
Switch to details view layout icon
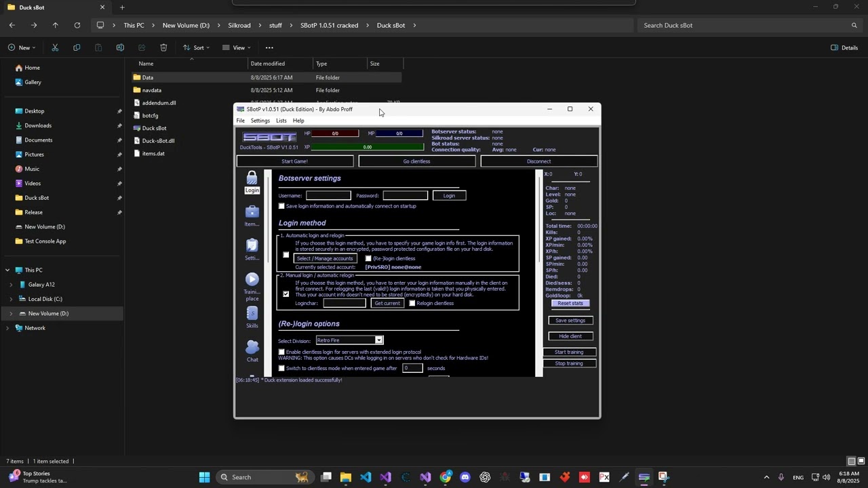click(x=851, y=462)
